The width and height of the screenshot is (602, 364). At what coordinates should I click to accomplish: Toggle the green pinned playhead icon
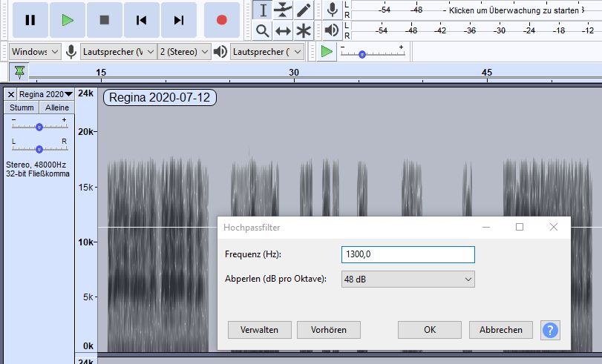[x=19, y=71]
